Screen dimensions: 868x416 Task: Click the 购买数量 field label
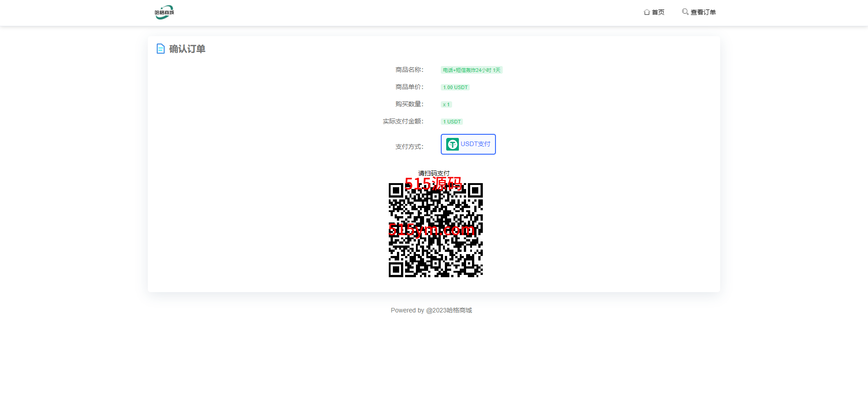(409, 104)
